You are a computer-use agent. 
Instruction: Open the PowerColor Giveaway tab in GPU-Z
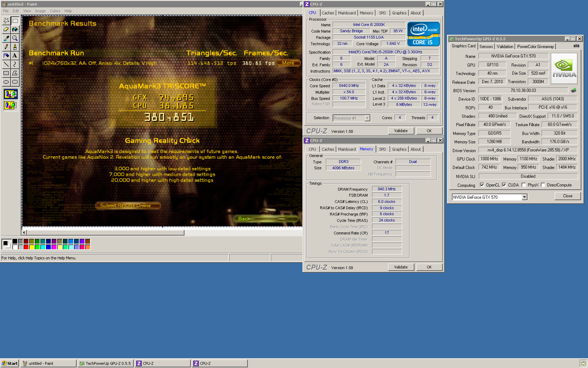pyautogui.click(x=535, y=47)
